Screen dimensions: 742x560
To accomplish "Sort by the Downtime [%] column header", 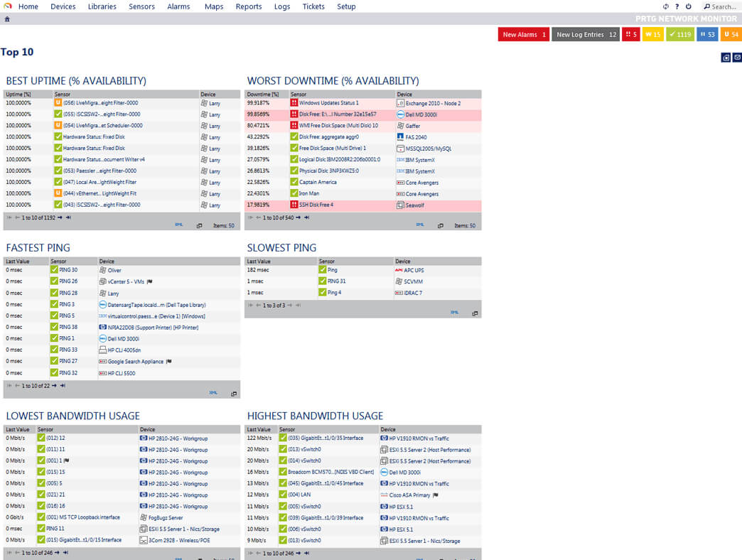I will pyautogui.click(x=263, y=94).
